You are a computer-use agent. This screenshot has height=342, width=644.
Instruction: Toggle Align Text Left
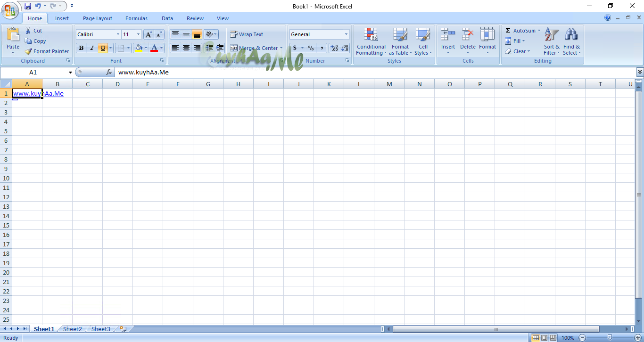click(175, 48)
